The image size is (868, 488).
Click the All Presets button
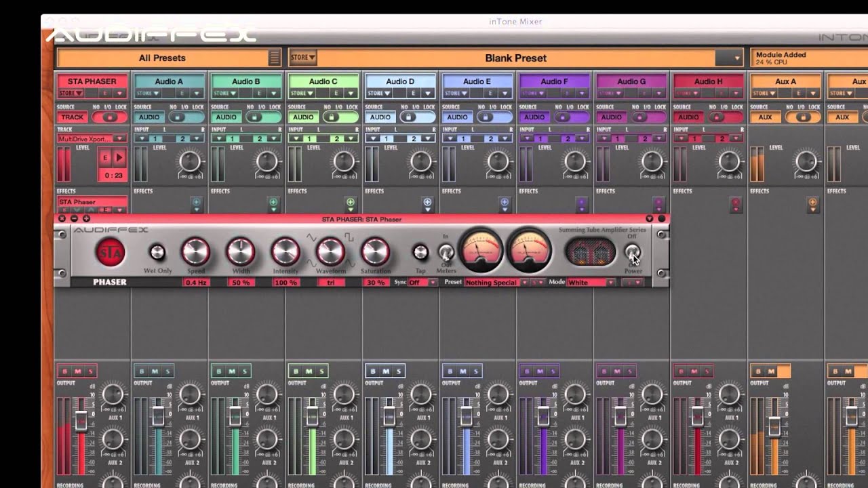pos(162,58)
